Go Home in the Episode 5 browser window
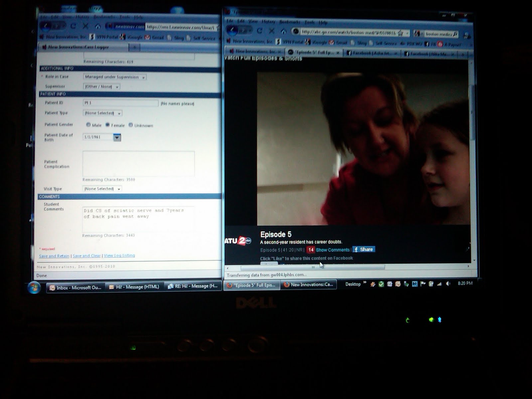532x399 pixels. 283,31
